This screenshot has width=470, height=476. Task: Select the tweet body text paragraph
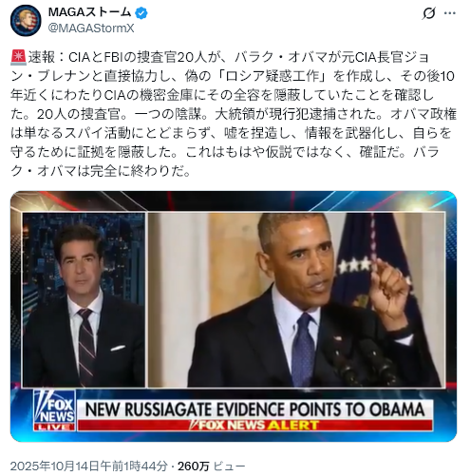pyautogui.click(x=234, y=114)
